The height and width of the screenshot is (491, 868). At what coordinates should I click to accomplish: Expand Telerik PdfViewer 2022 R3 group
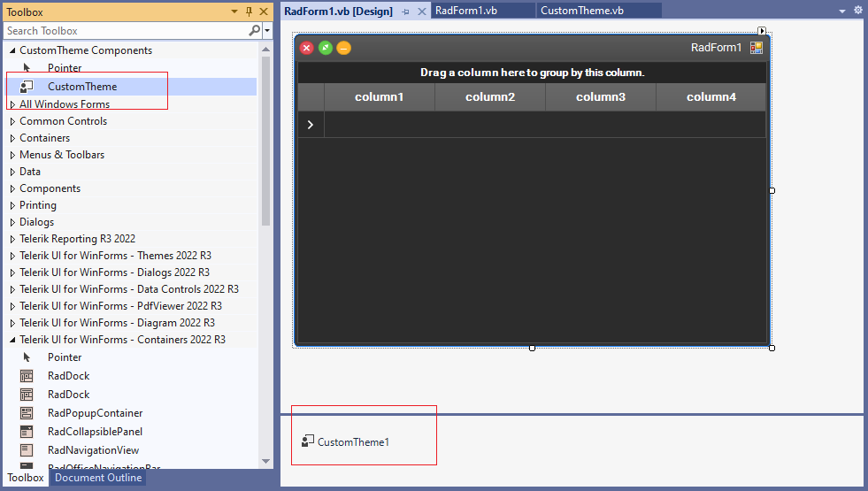tap(12, 306)
